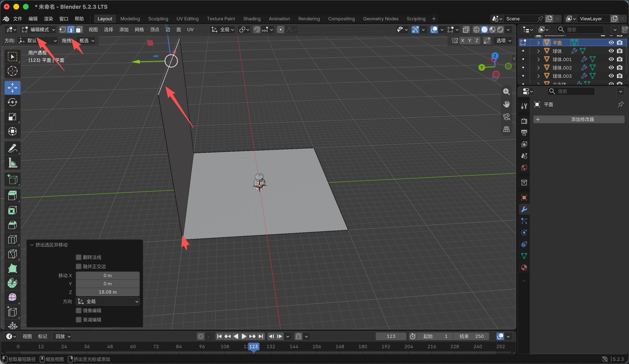629x364 pixels.
Task: Select the Bevel tool
Action: pyautogui.click(x=12, y=225)
